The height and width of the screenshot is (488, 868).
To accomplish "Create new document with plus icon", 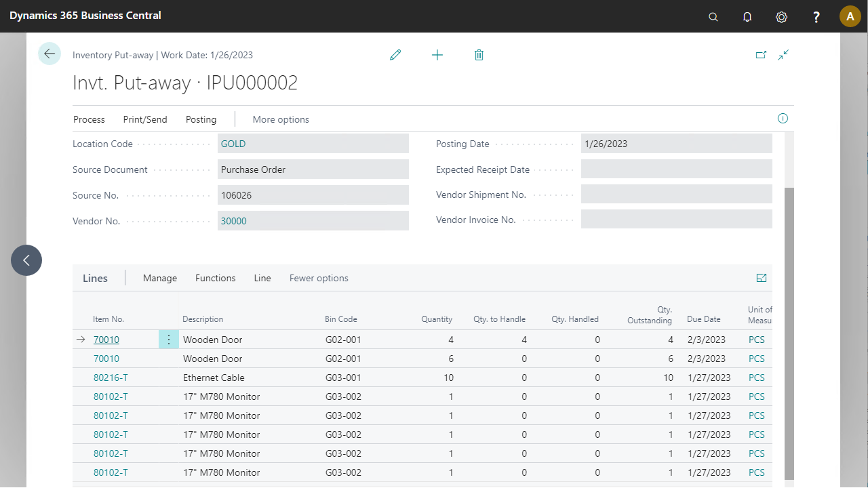I will pyautogui.click(x=437, y=55).
